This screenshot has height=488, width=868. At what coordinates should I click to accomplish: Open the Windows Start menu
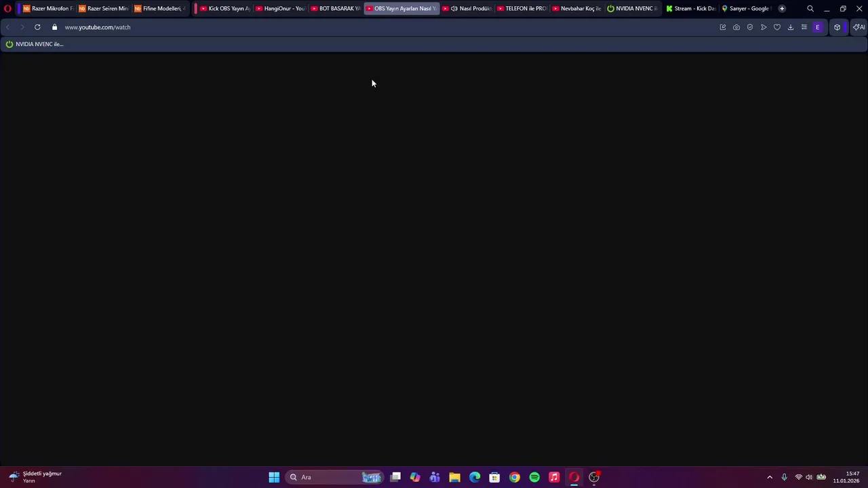point(274,477)
